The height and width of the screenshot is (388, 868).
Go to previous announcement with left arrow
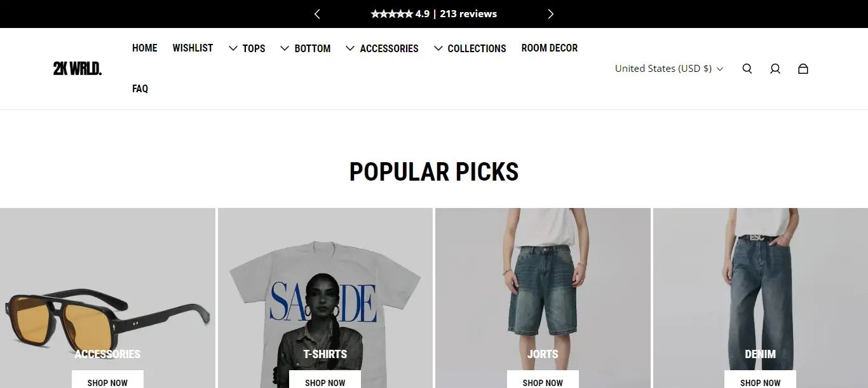[317, 14]
